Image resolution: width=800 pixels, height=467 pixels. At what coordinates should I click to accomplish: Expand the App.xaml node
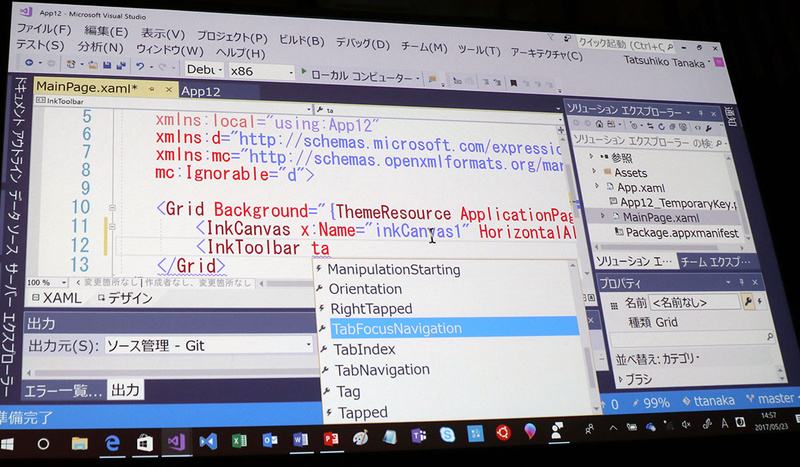(597, 186)
